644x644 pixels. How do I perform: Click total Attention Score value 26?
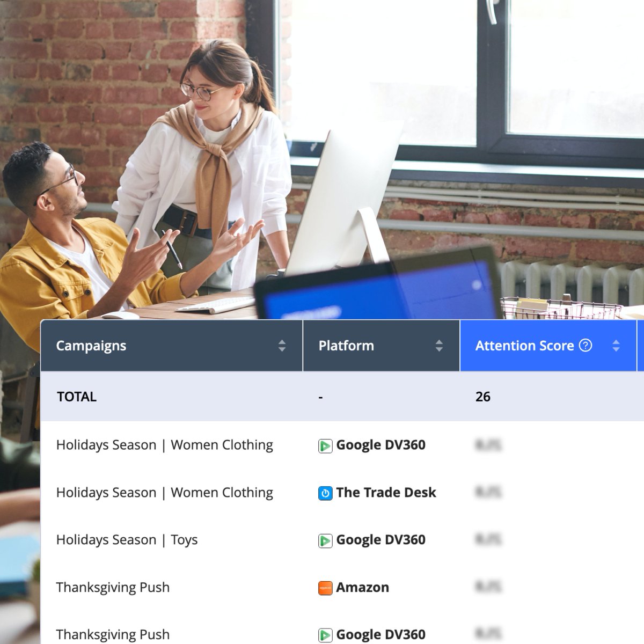tap(483, 397)
